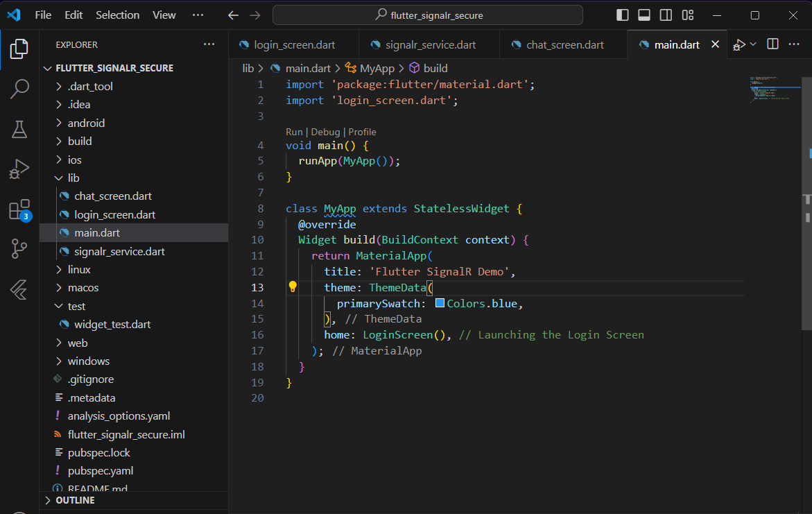Click the lightbulb quick-fix icon
Viewport: 812px width, 514px height.
click(293, 287)
